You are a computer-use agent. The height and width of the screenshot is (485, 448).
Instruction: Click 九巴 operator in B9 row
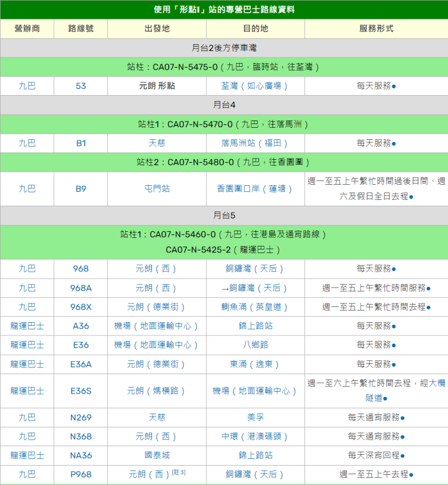[x=27, y=189]
